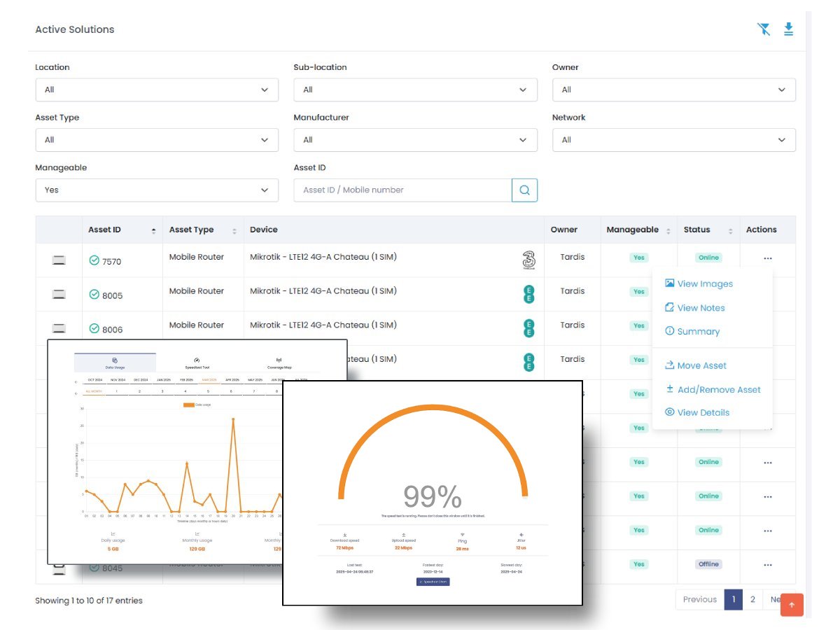The height and width of the screenshot is (630, 840).
Task: Toggle sort on the Manageable column
Action: click(x=668, y=230)
